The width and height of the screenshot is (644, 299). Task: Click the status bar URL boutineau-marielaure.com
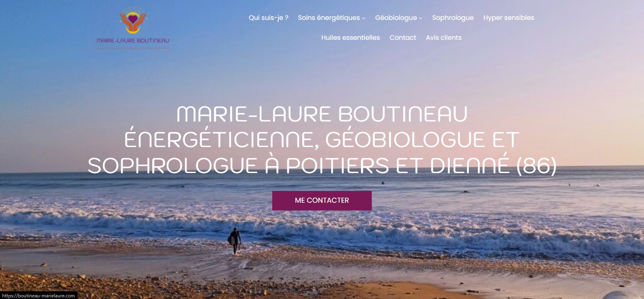click(39, 296)
